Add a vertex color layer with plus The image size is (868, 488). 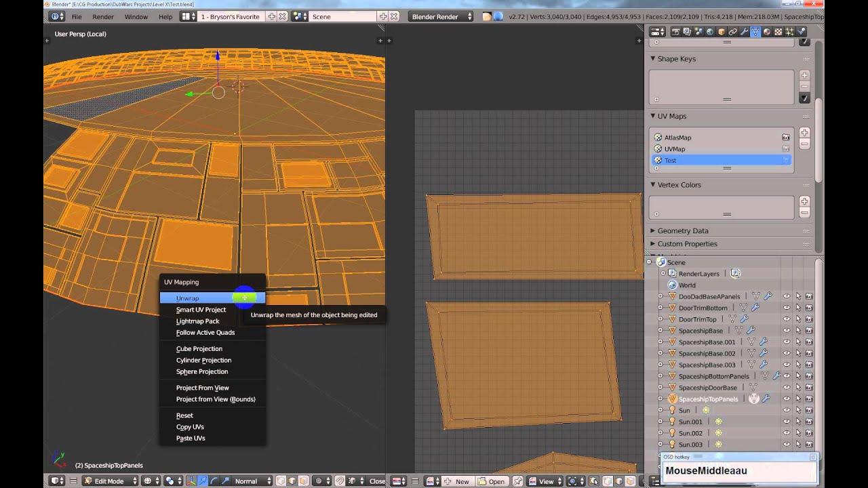pos(804,201)
